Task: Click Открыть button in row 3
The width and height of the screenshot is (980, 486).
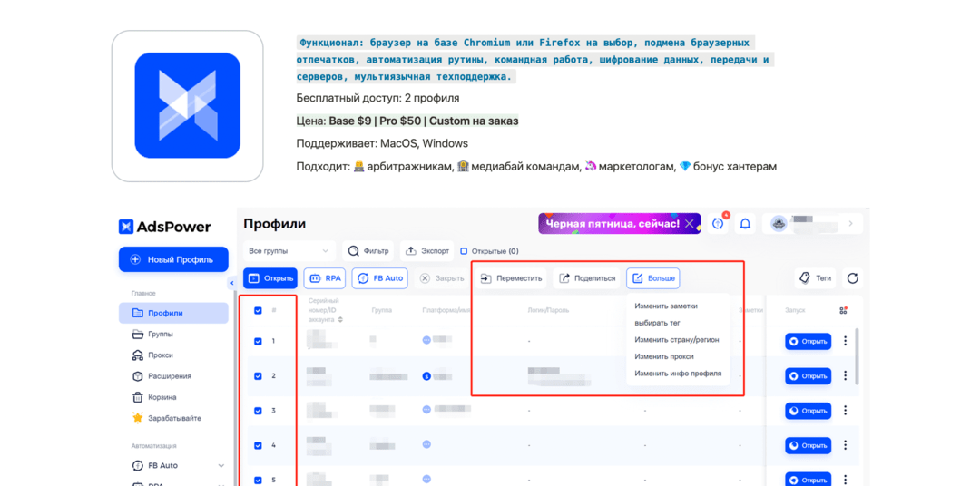Action: click(808, 411)
